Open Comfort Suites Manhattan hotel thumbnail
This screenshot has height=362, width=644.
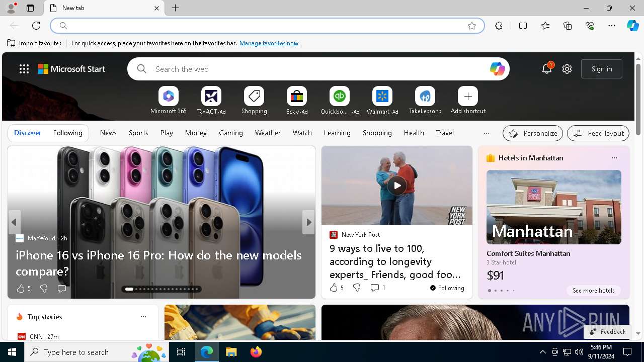point(553,207)
